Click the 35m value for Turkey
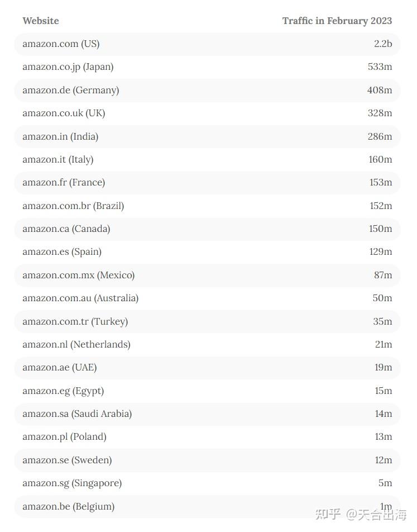The image size is (417, 532). click(x=382, y=321)
